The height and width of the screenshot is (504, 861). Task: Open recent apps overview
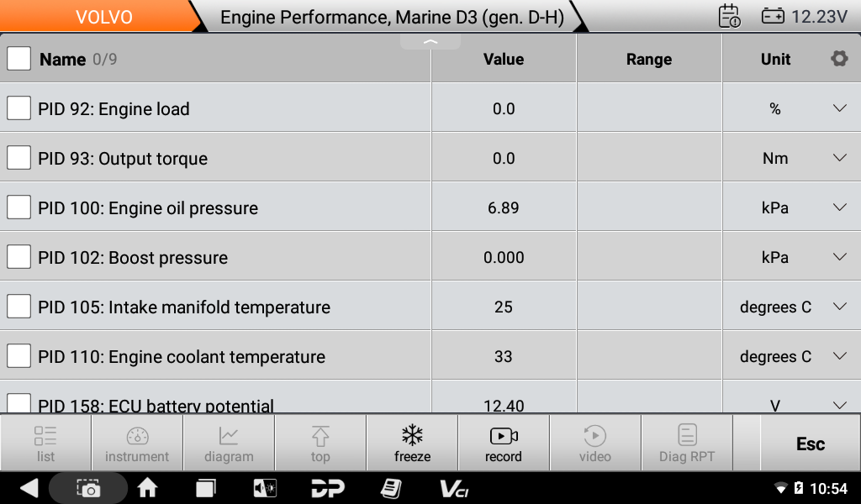206,488
